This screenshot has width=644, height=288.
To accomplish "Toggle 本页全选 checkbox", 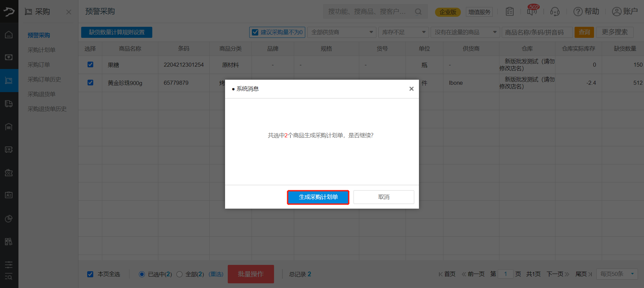I will coord(90,274).
